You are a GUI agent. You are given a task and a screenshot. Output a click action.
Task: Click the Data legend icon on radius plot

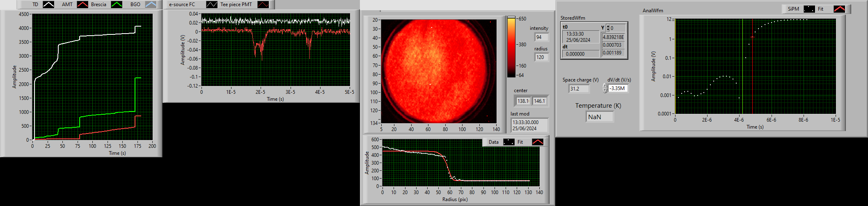[x=508, y=142]
